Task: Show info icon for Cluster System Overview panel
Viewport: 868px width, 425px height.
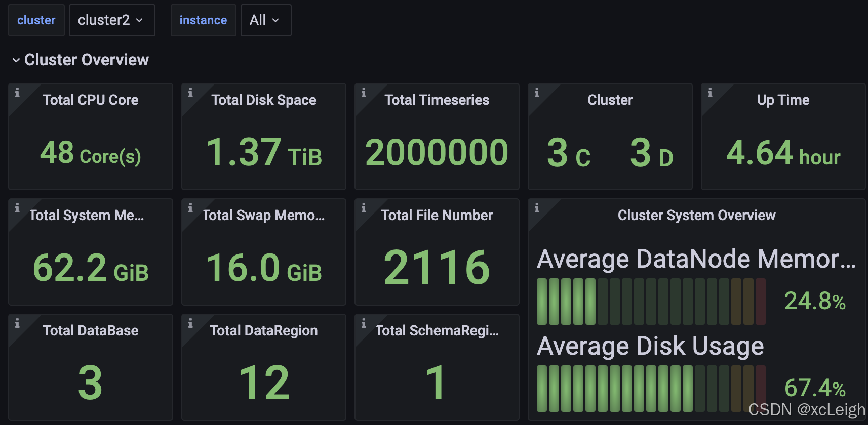Action: 537,208
